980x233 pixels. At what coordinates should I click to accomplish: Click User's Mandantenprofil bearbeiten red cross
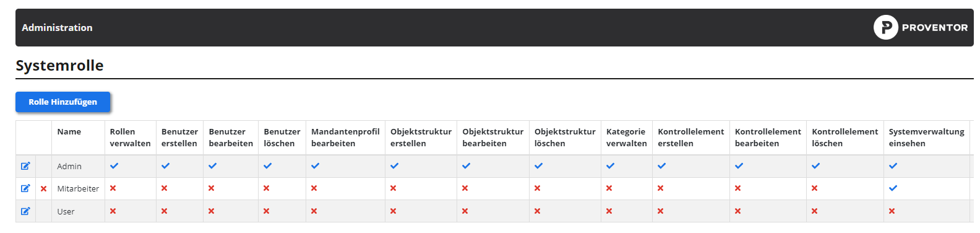(x=314, y=211)
